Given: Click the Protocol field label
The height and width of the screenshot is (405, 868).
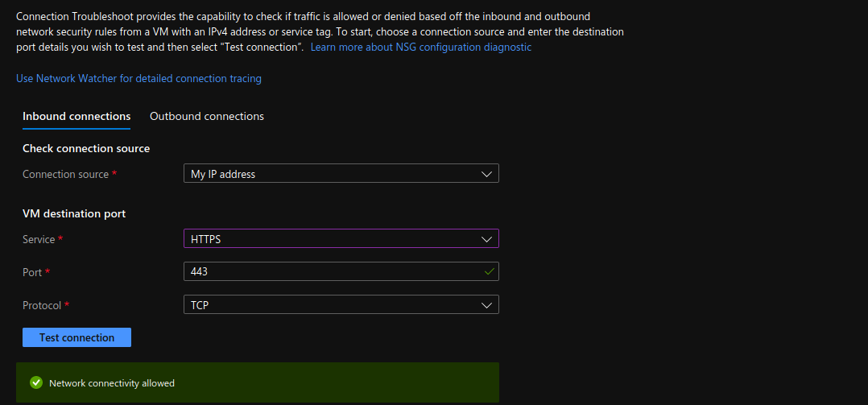Looking at the screenshot, I should point(42,305).
